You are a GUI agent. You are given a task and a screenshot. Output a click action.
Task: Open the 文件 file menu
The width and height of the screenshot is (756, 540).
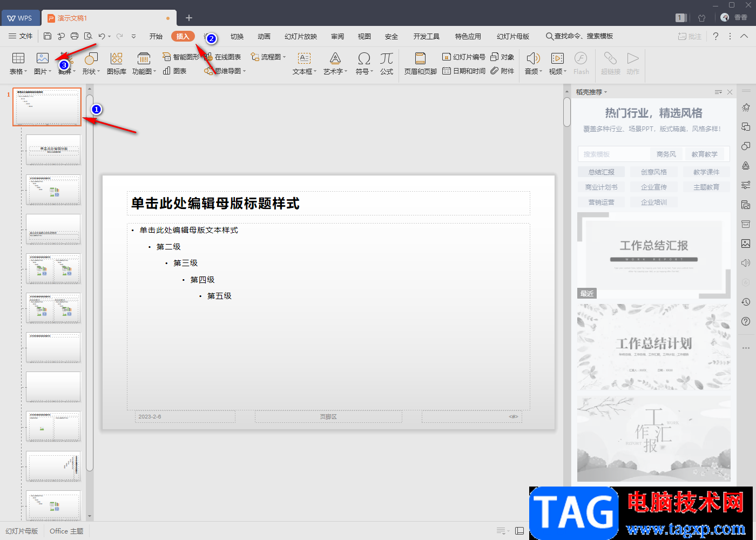pyautogui.click(x=21, y=36)
